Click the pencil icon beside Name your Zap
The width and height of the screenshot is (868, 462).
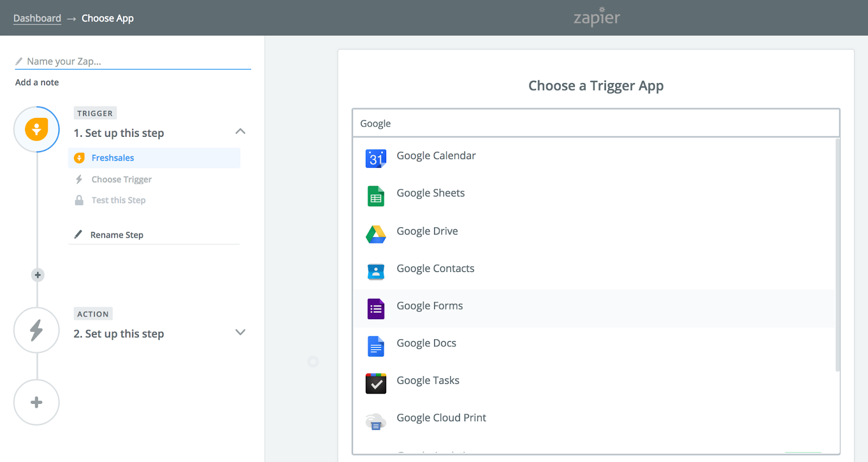click(x=19, y=61)
